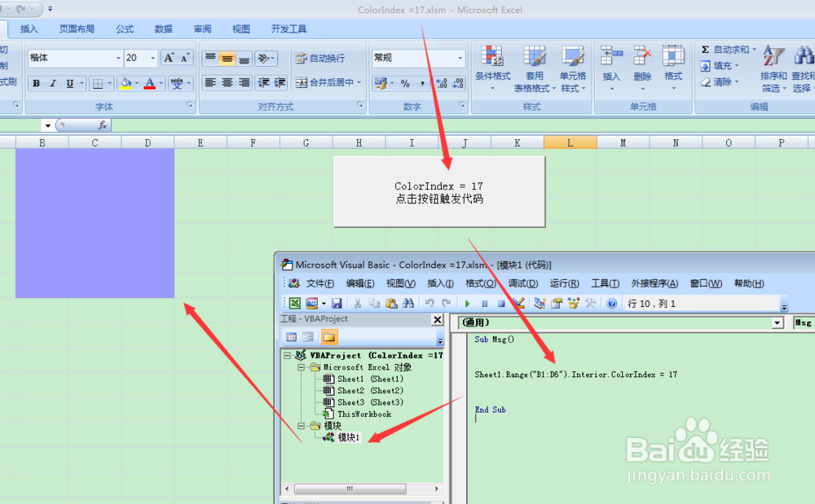The height and width of the screenshot is (504, 815).
Task: Click the blue Help icon in VBA toolbar
Action: [x=612, y=303]
